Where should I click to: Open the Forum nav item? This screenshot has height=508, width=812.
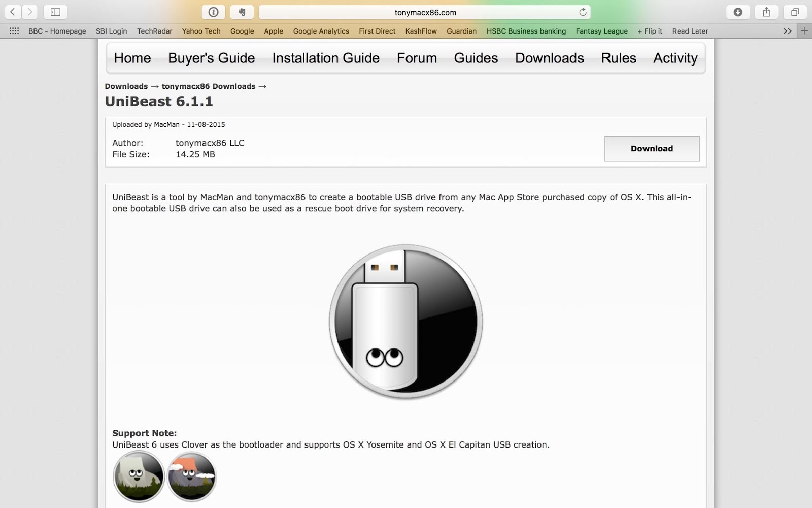417,58
